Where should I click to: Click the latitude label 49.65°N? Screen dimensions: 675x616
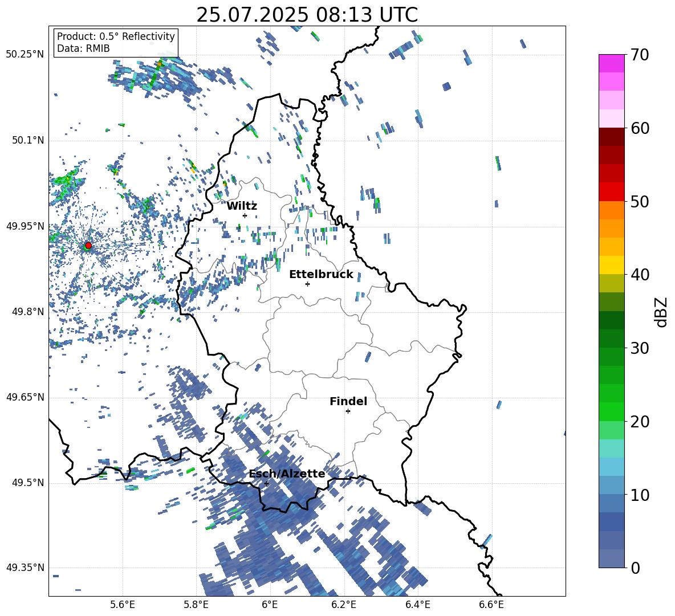(25, 397)
